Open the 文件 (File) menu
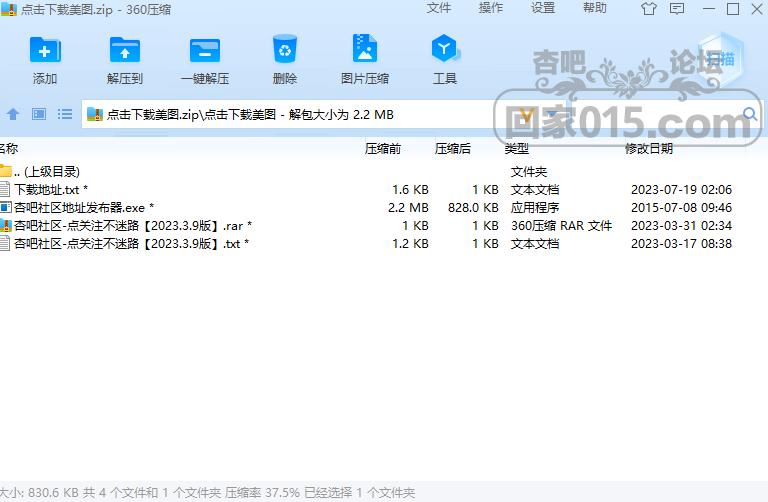 [x=438, y=8]
